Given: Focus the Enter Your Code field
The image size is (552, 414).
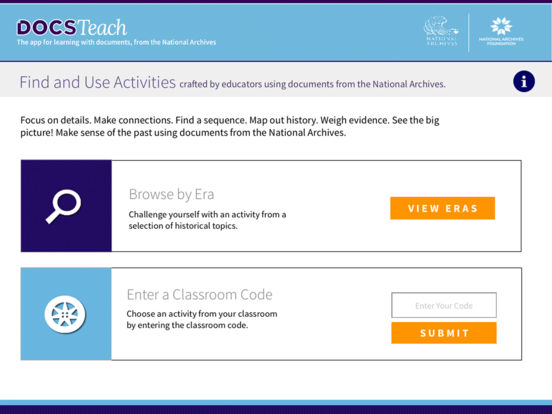Looking at the screenshot, I should point(444,305).
